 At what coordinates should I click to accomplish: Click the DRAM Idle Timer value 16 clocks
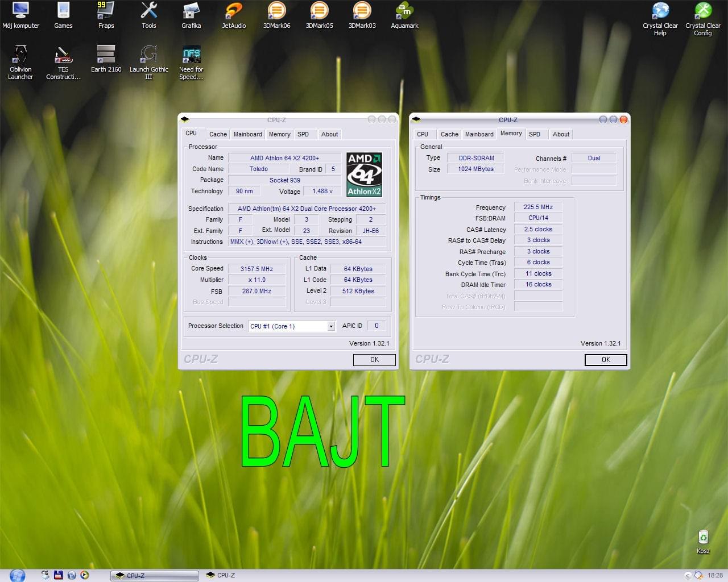(x=539, y=285)
